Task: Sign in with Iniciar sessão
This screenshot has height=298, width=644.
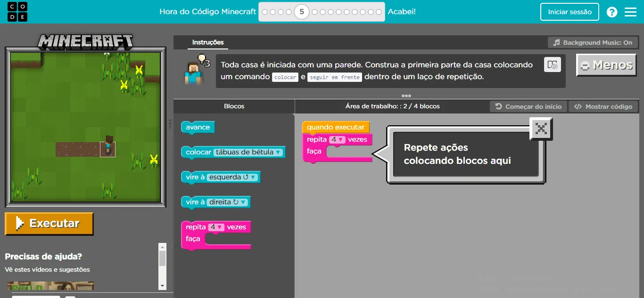Action: point(570,12)
